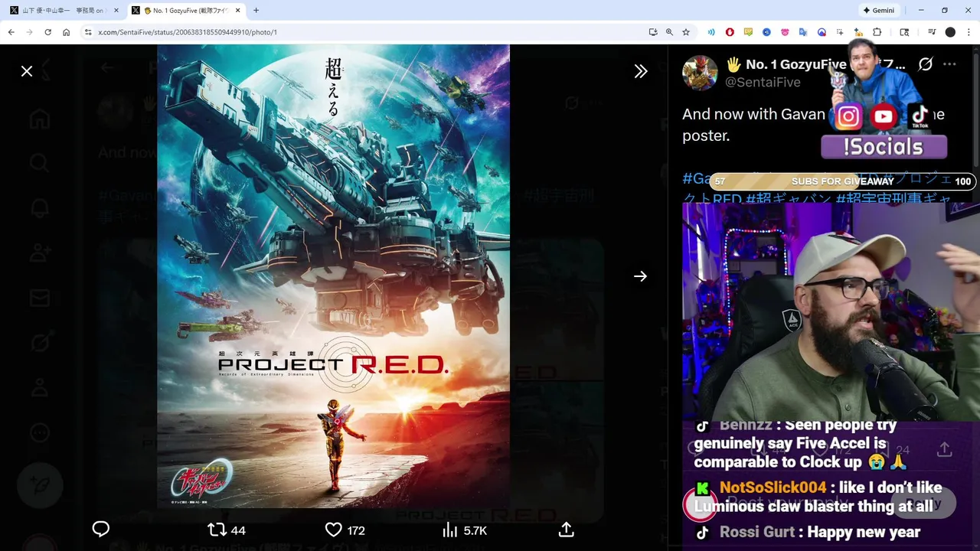Open the Chrome three-dot menu
Screen dimensions: 980x551
[x=969, y=32]
